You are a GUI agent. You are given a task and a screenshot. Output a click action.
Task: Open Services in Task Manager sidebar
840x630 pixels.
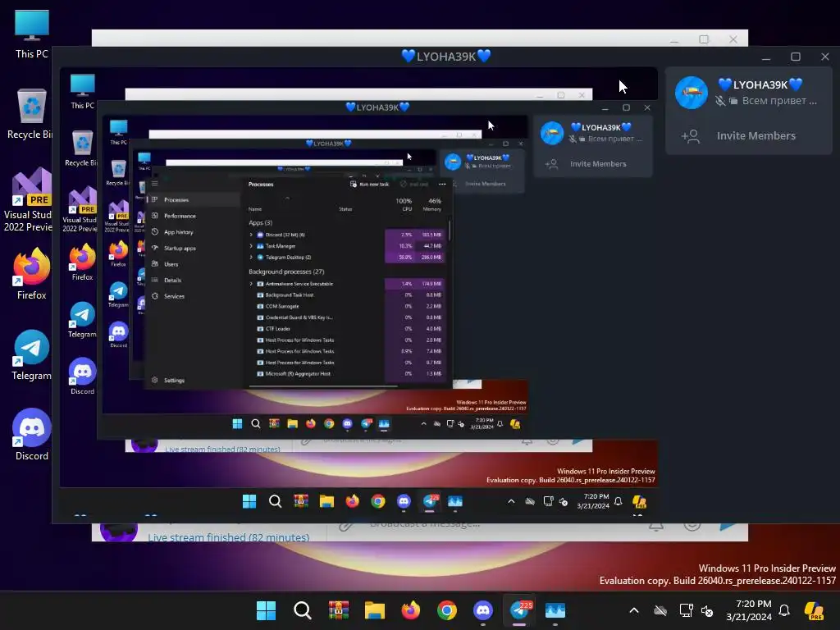point(194,296)
